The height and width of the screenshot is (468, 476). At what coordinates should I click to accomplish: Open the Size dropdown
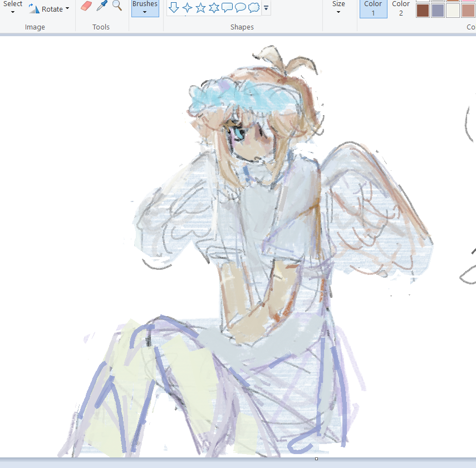338,8
